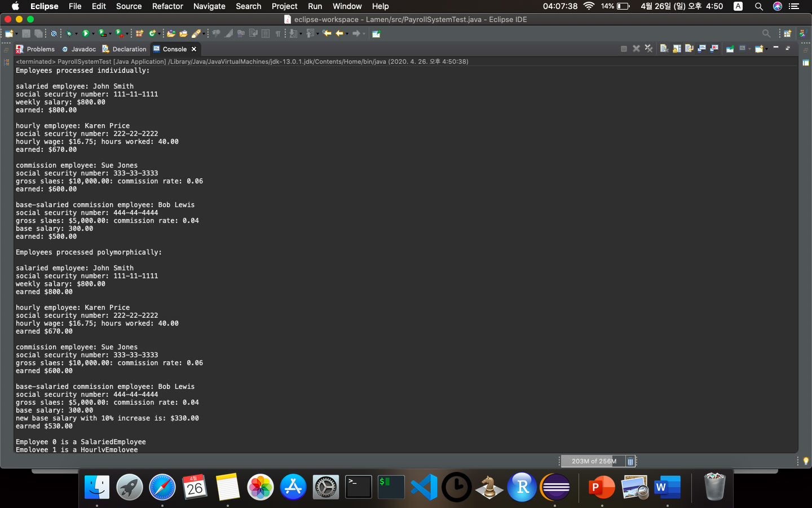Click the New file wizard icon
812x508 pixels.
[x=9, y=33]
